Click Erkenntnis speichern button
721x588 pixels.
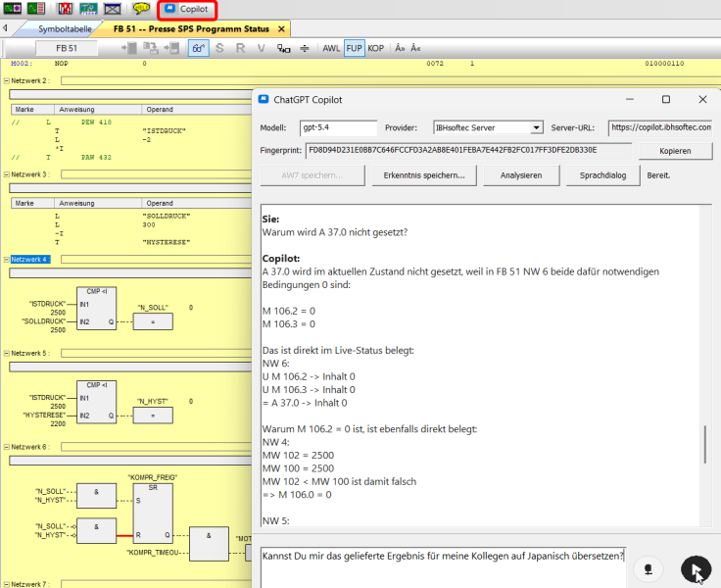tap(424, 175)
